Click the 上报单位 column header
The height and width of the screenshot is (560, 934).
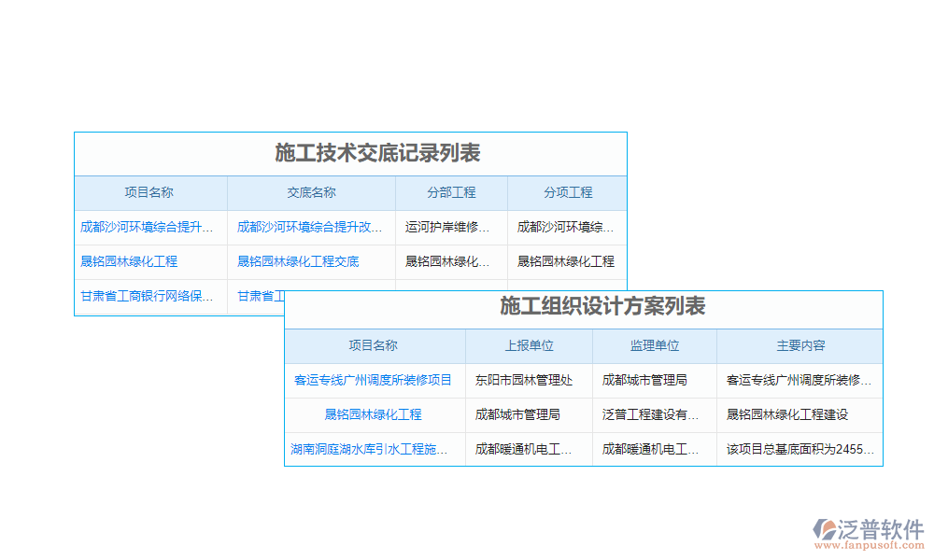pyautogui.click(x=529, y=345)
